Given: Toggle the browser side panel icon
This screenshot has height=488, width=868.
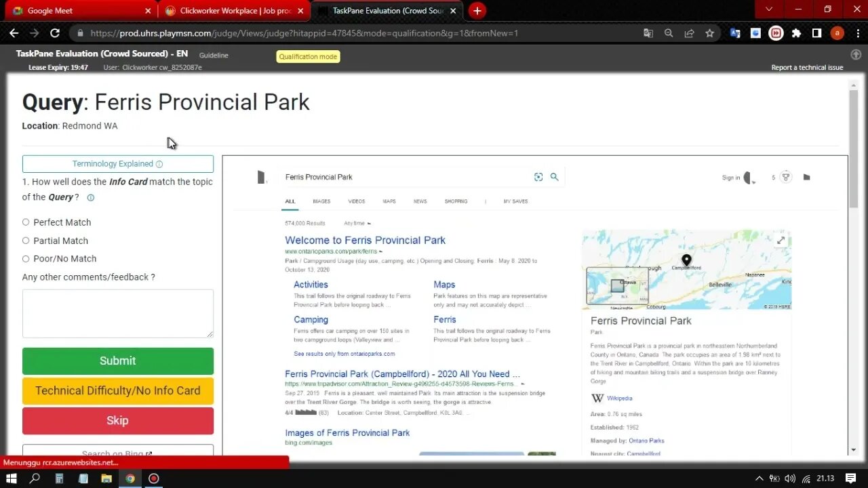Looking at the screenshot, I should [x=817, y=33].
